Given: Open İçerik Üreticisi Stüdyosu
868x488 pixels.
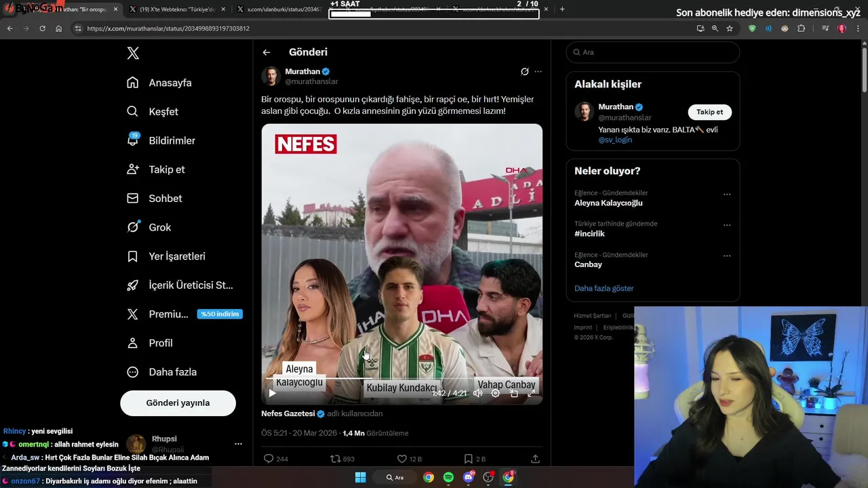Looking at the screenshot, I should coord(180,285).
